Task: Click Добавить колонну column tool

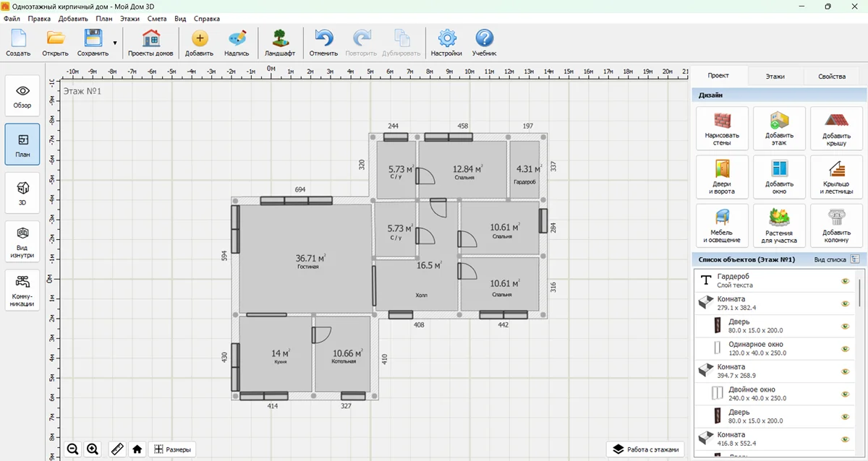Action: pyautogui.click(x=836, y=225)
